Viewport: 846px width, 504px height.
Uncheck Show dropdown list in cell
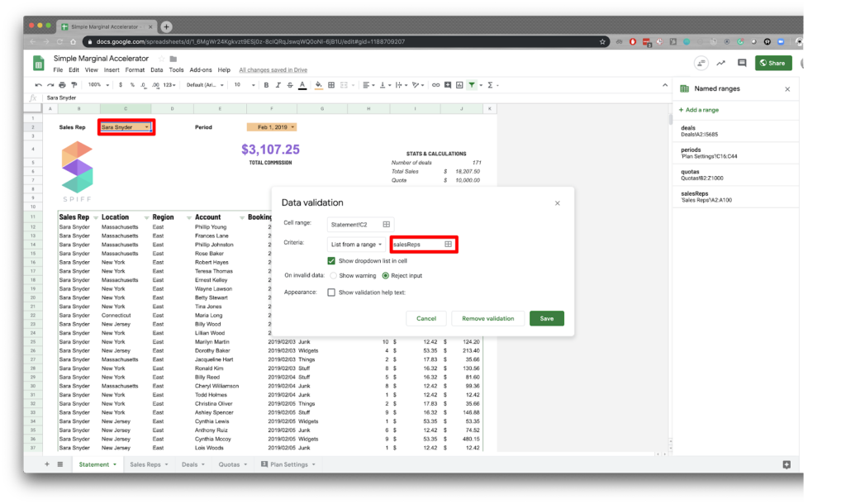[331, 260]
